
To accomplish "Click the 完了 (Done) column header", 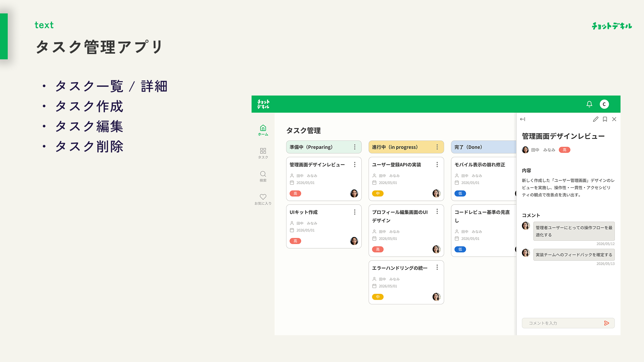I will [x=484, y=147].
